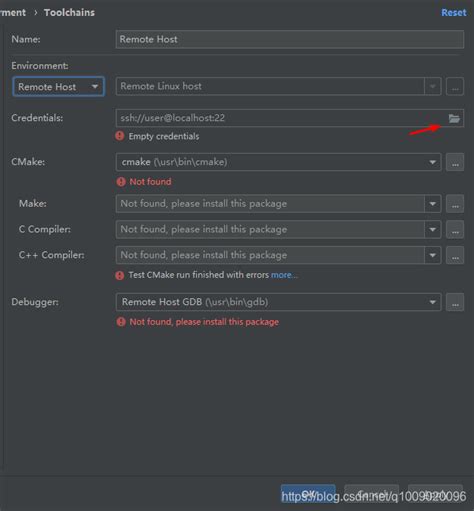Click the browse button next to Make

pos(455,204)
